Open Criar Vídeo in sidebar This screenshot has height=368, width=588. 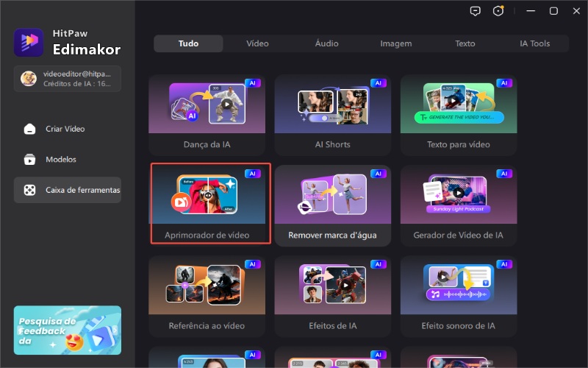click(x=68, y=129)
